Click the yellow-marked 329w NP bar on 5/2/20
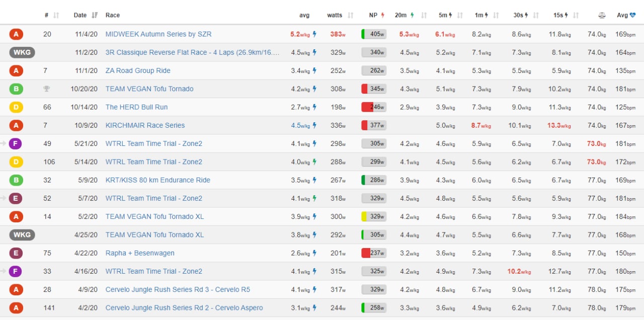This screenshot has height=320, width=644. pyautogui.click(x=374, y=217)
